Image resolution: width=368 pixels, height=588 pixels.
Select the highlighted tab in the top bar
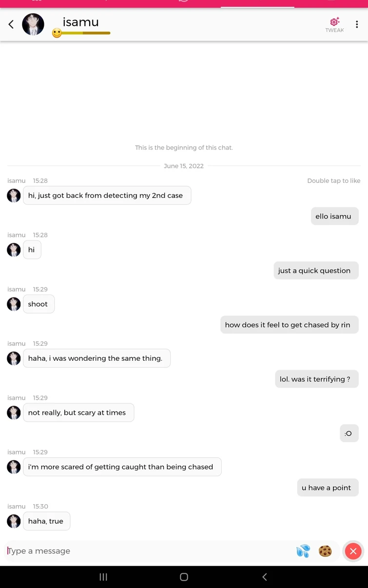click(257, 2)
